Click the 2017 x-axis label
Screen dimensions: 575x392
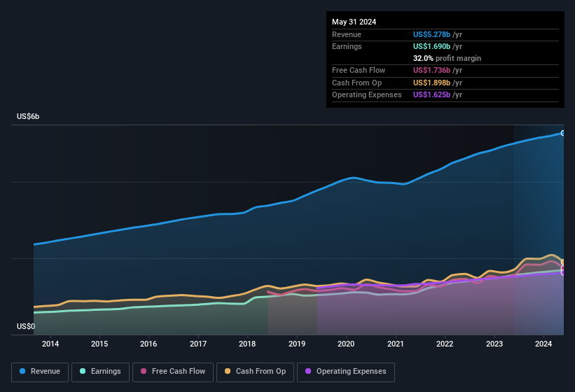coord(198,344)
